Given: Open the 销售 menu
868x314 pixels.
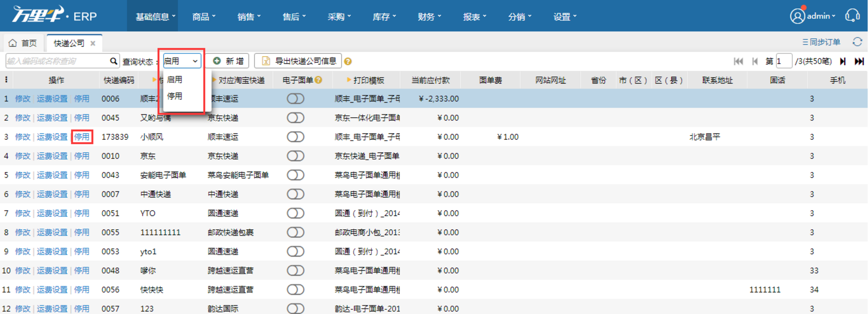Looking at the screenshot, I should coord(249,17).
